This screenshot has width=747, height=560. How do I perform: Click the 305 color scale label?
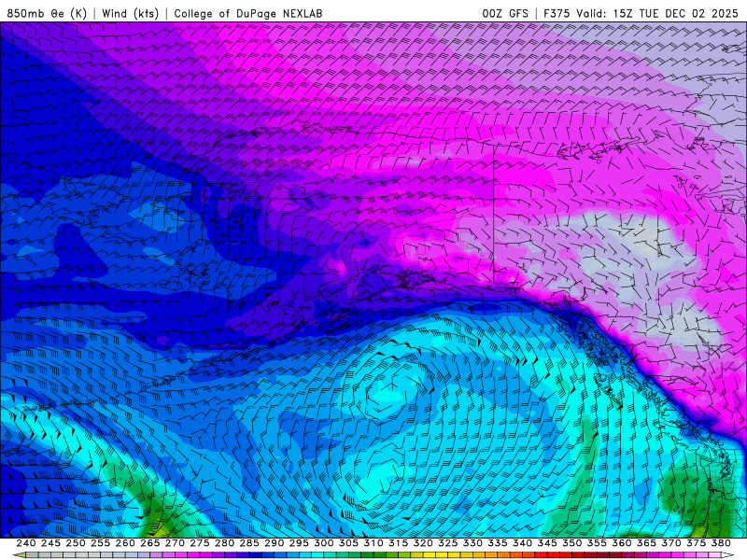click(x=348, y=543)
